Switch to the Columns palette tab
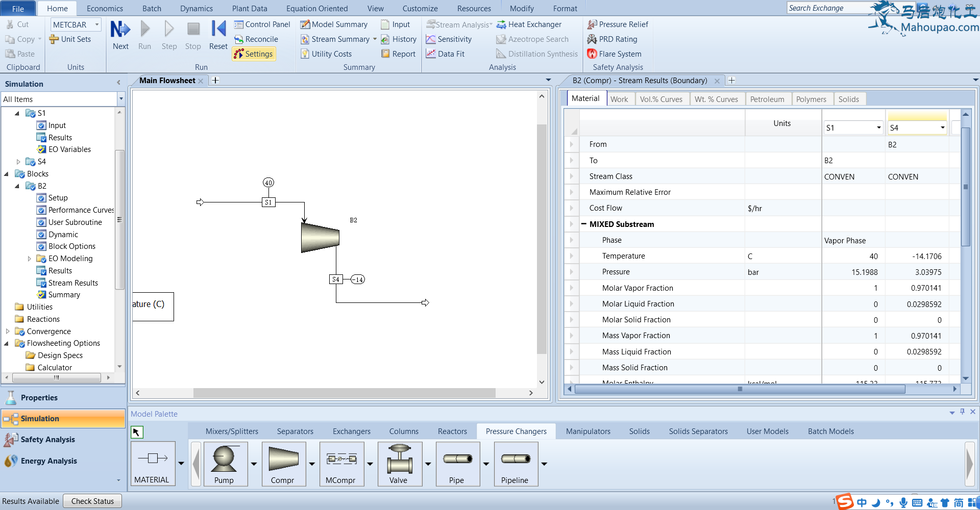980x510 pixels. pyautogui.click(x=404, y=431)
